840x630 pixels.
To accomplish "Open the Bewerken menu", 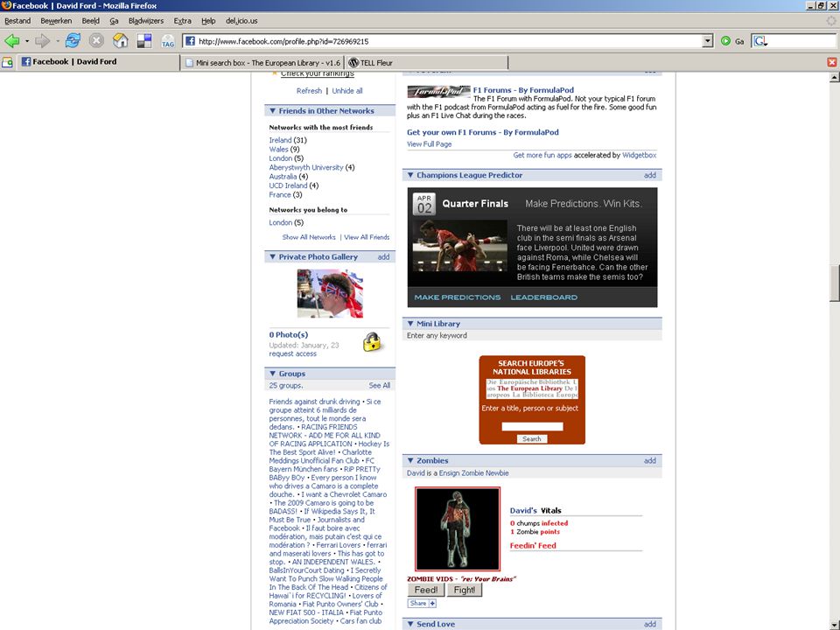I will [56, 21].
